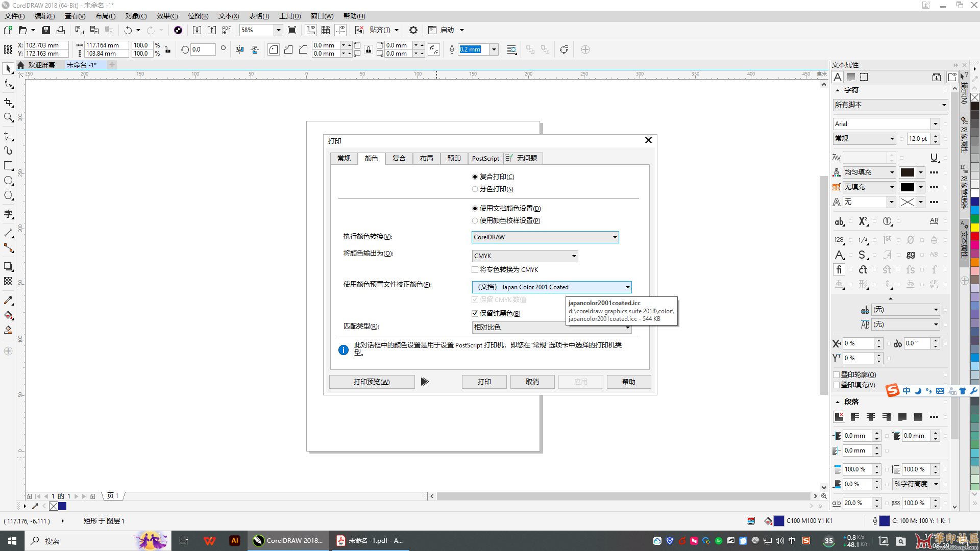Switch to the PostScript tab
The width and height of the screenshot is (980, 551).
485,158
